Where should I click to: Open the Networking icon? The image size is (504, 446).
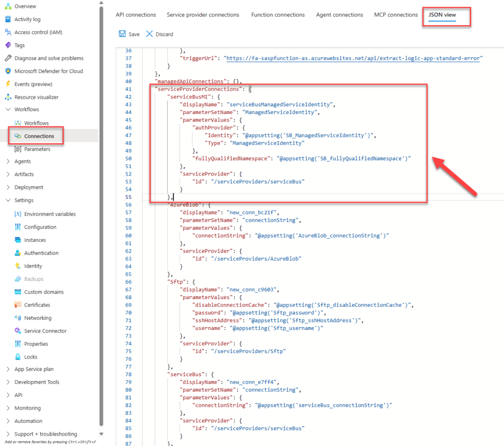18,318
